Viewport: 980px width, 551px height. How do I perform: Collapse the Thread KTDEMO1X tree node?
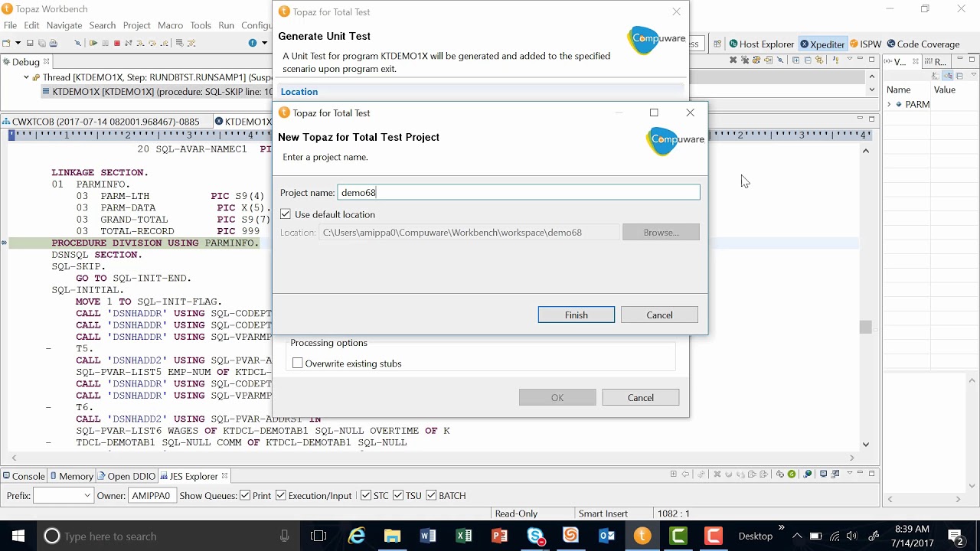click(x=26, y=77)
